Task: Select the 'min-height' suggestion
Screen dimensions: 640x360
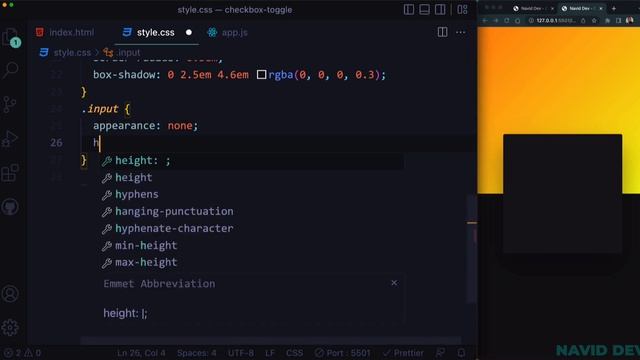Action: tap(252, 245)
